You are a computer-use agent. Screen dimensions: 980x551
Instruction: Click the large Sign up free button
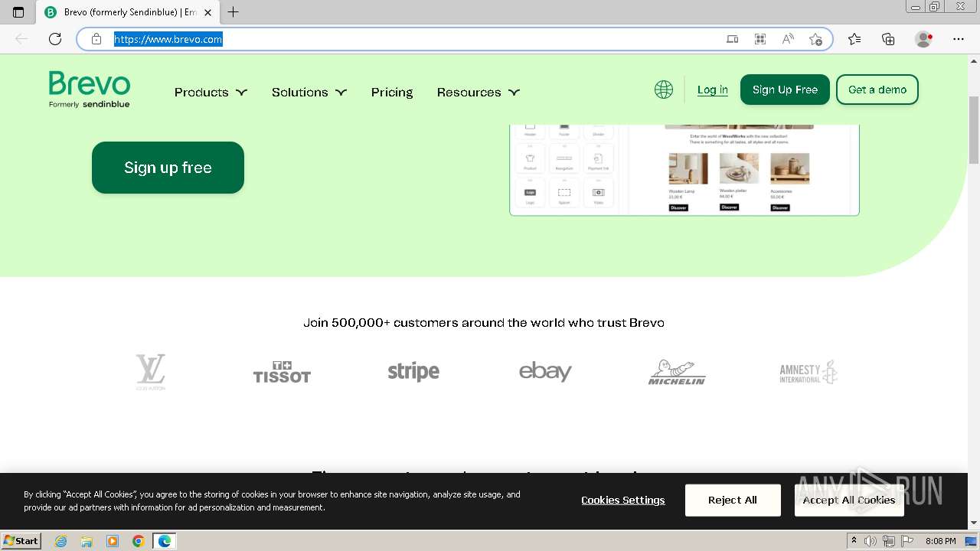tap(168, 168)
